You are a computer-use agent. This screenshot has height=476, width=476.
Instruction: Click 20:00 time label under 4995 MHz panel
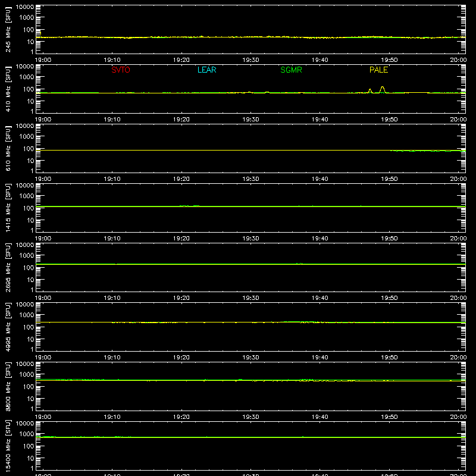tap(458, 358)
